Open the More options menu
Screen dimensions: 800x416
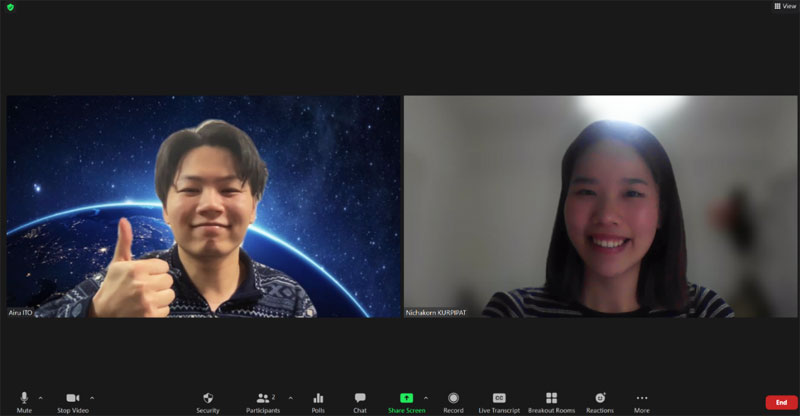tap(642, 402)
